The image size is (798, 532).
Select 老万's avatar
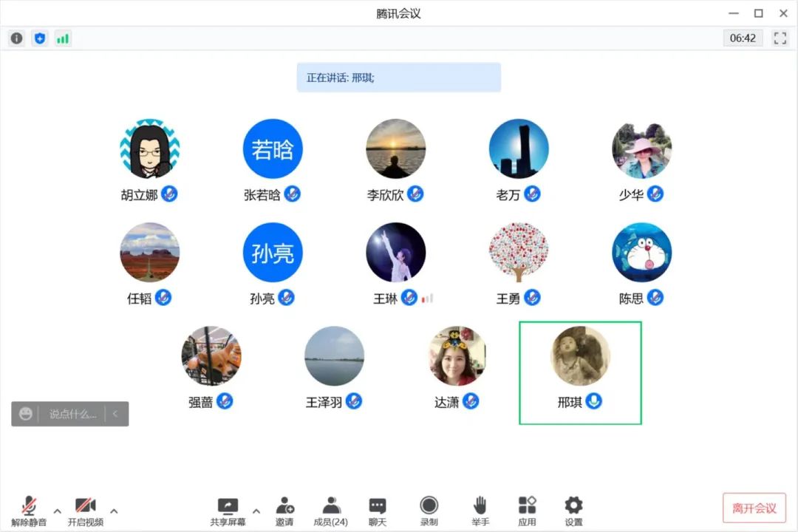pyautogui.click(x=519, y=149)
